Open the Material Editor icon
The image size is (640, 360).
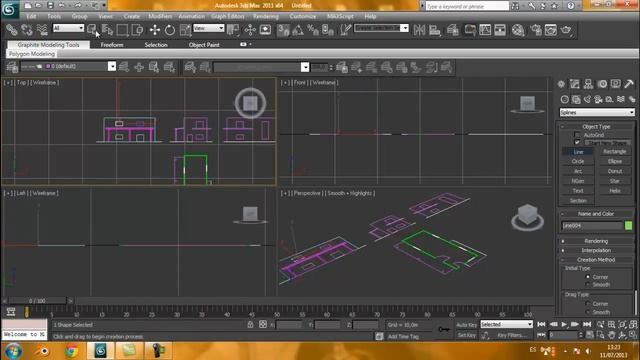pos(518,30)
